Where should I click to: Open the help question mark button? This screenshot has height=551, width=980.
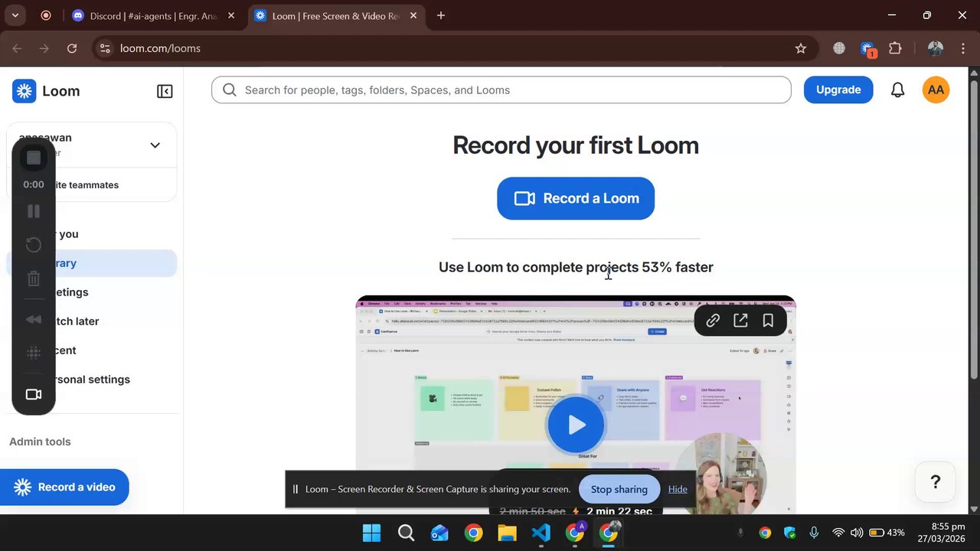pyautogui.click(x=935, y=482)
